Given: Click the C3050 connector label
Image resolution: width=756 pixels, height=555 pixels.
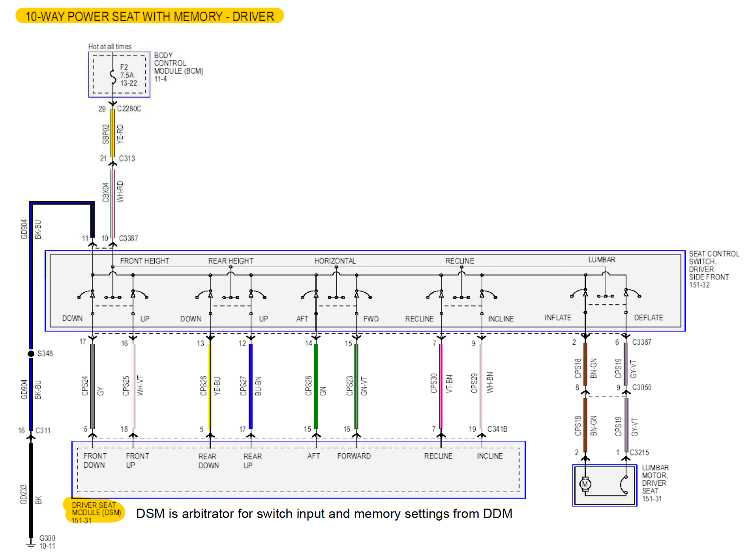Looking at the screenshot, I should coord(641,388).
